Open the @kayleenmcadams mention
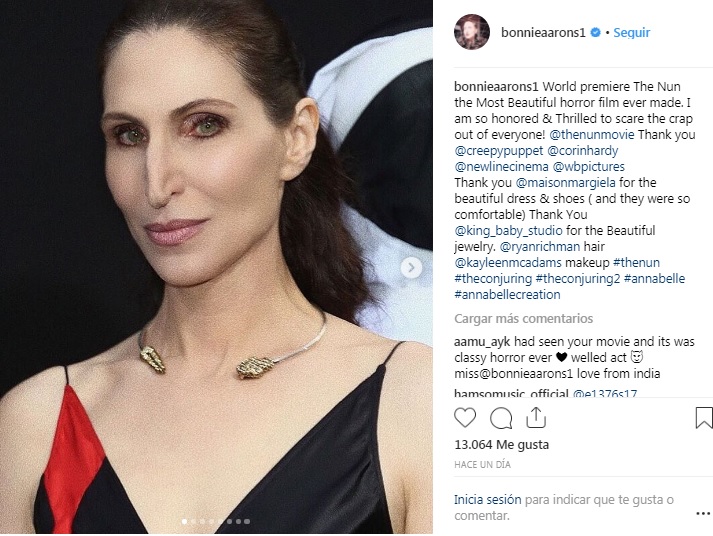 [508, 262]
